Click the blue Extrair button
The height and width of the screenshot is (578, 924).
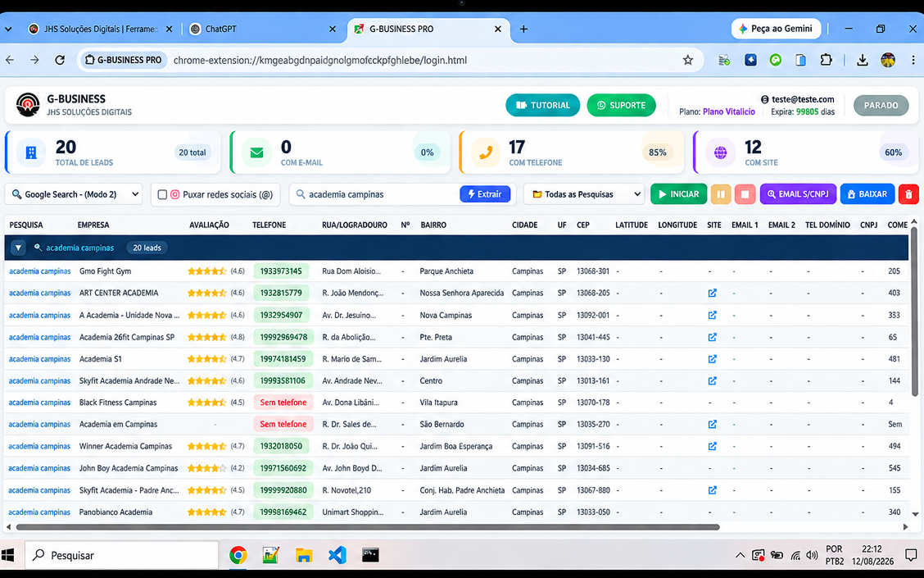(485, 194)
